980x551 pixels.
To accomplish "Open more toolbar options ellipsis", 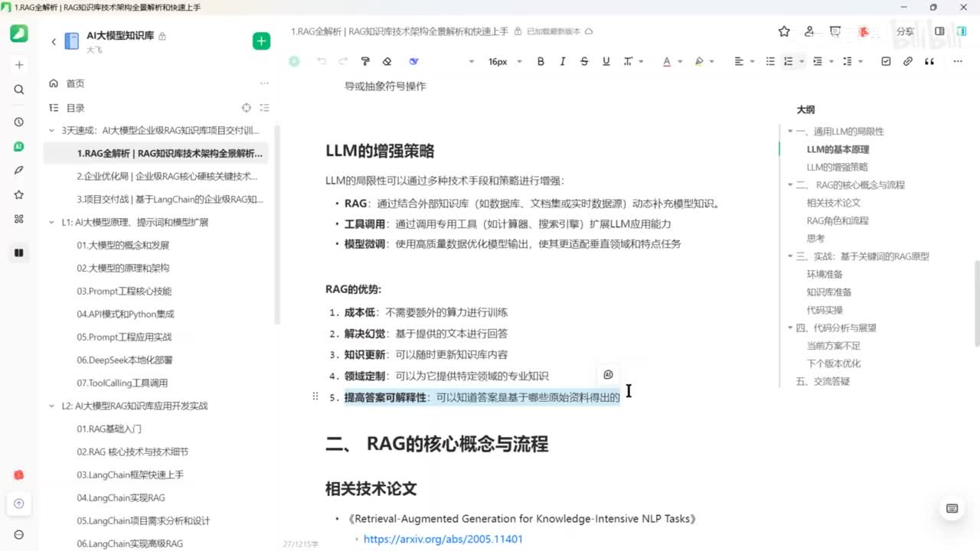I will coord(958,61).
